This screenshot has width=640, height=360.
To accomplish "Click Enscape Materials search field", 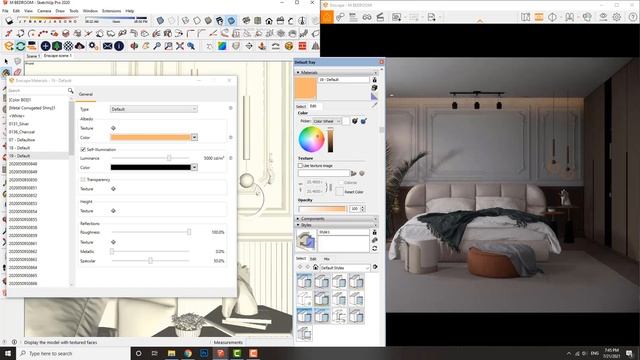I will pyautogui.click(x=38, y=91).
